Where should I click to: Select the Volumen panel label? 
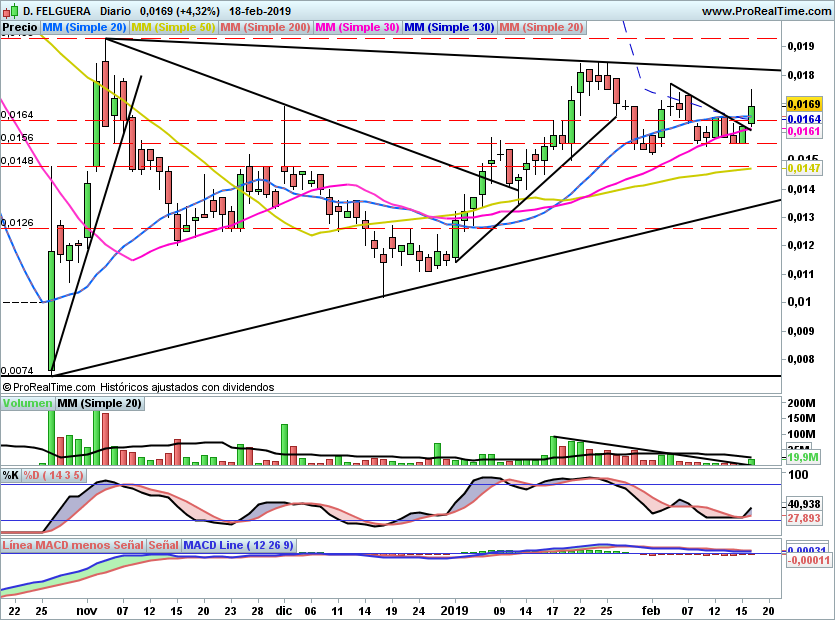pyautogui.click(x=28, y=403)
